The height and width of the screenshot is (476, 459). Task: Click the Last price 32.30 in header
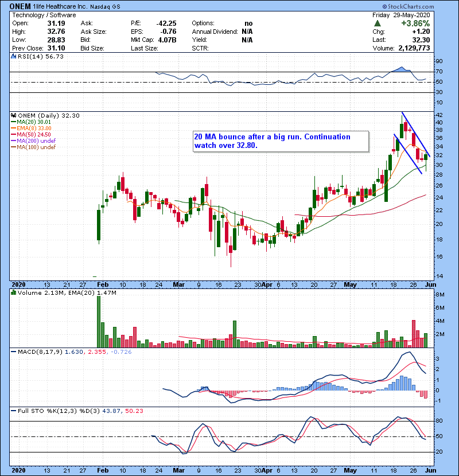point(421,40)
